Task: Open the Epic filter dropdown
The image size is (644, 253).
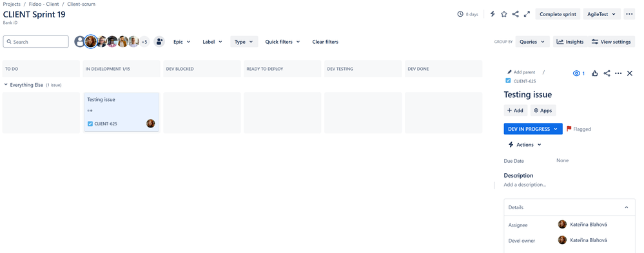Action: tap(182, 41)
